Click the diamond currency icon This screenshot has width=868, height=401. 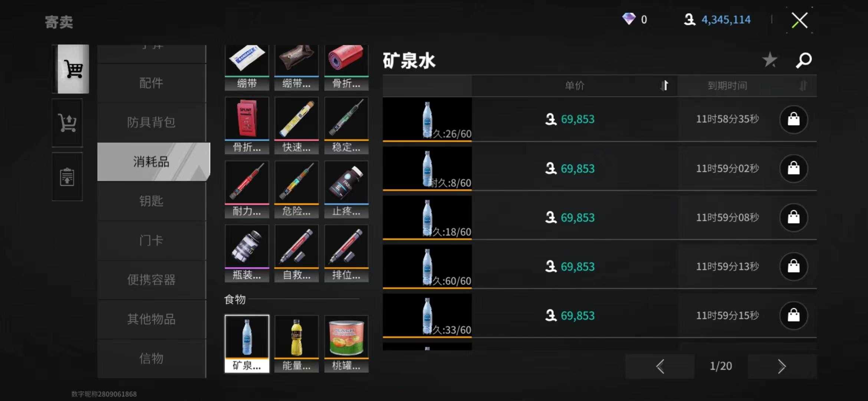tap(629, 19)
